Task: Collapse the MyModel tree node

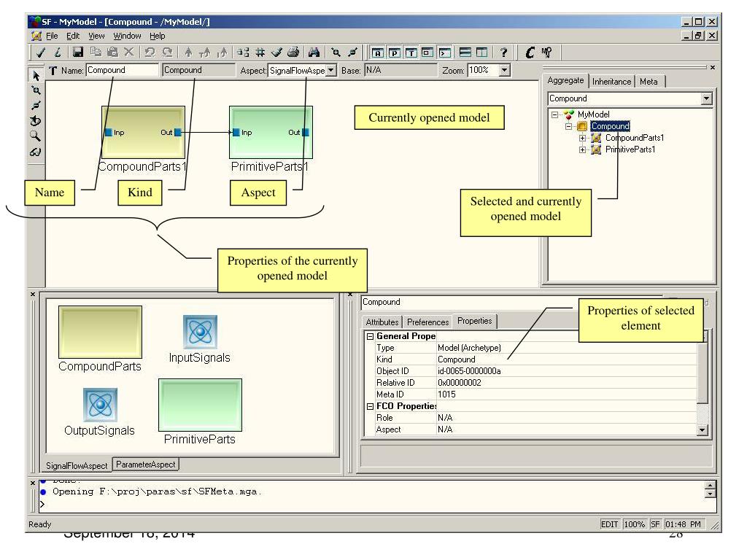Action: tap(554, 114)
